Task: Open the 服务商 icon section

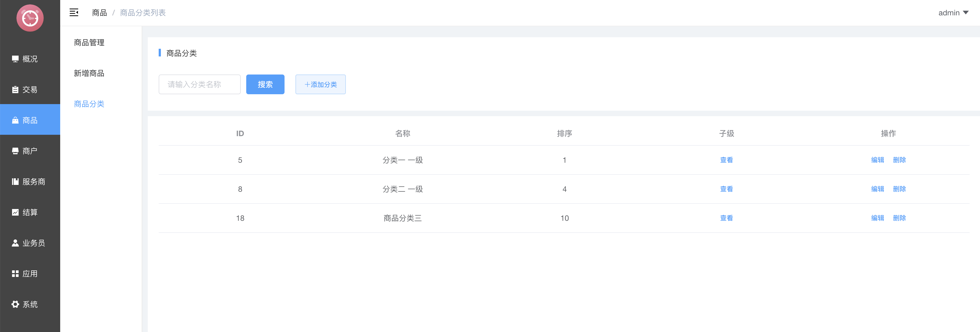Action: pos(30,182)
